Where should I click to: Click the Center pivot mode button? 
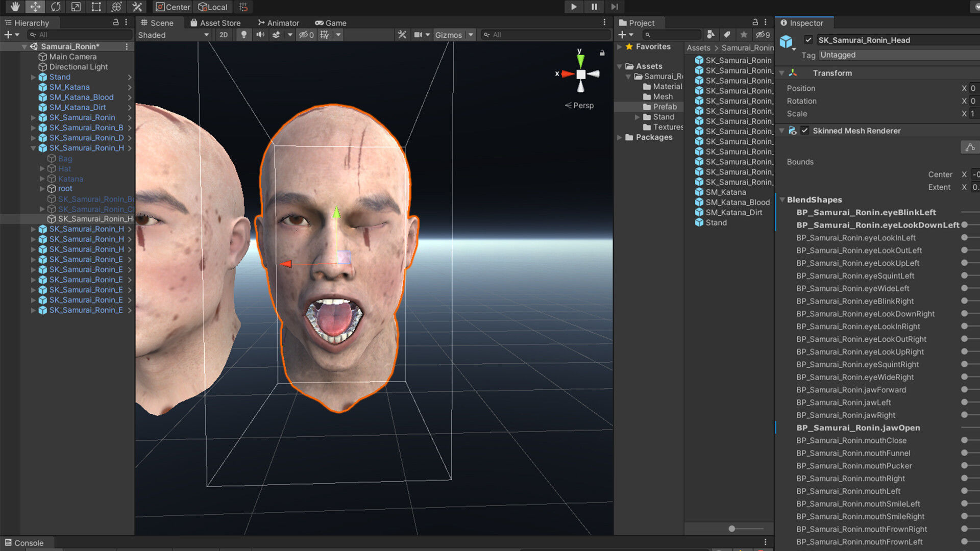pyautogui.click(x=173, y=7)
